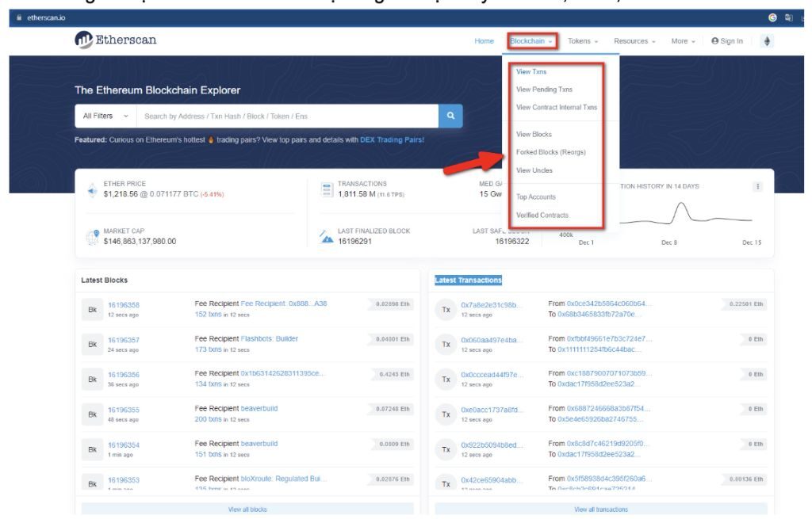Open the All Filters dropdown
812x519 pixels.
tap(105, 116)
